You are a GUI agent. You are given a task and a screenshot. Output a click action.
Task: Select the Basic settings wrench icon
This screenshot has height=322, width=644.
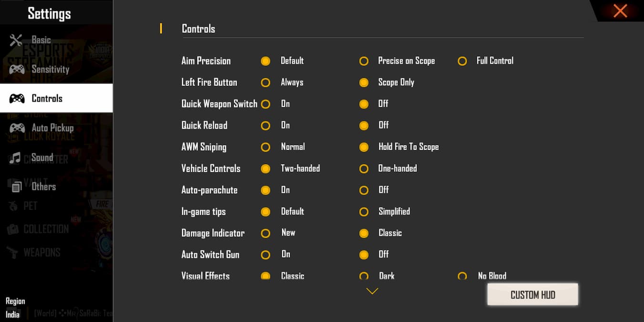pos(17,40)
